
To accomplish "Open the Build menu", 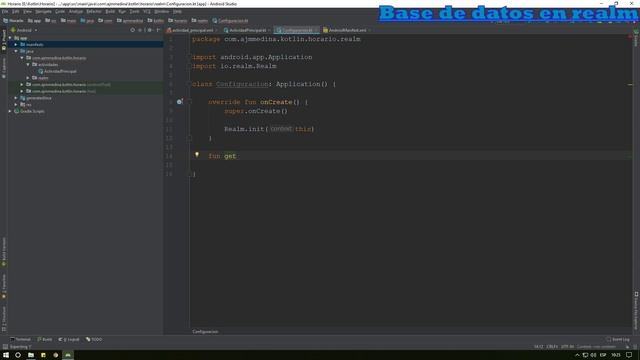I will [x=110, y=11].
